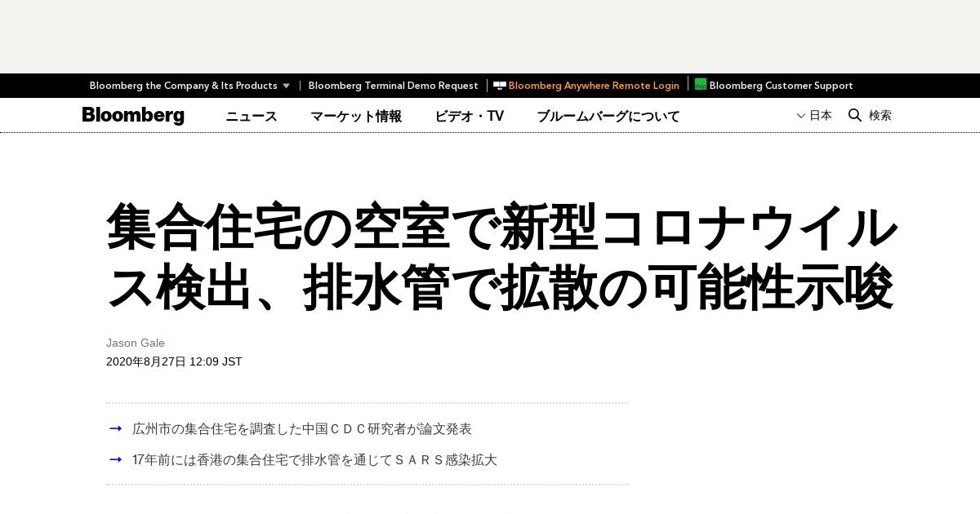The height and width of the screenshot is (514, 980).
Task: Open Bloomberg Terminal Demo Request link
Action: tap(393, 86)
